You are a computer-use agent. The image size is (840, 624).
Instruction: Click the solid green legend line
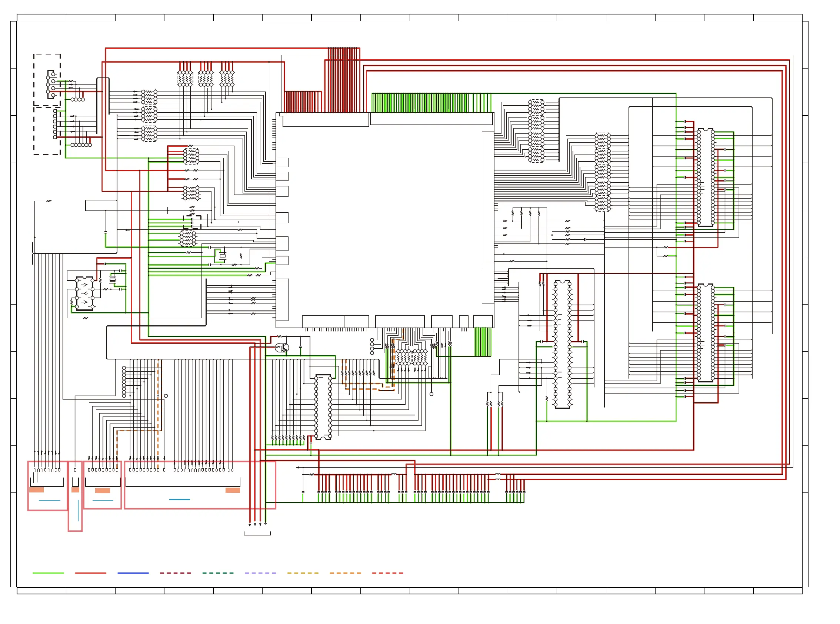click(x=48, y=573)
